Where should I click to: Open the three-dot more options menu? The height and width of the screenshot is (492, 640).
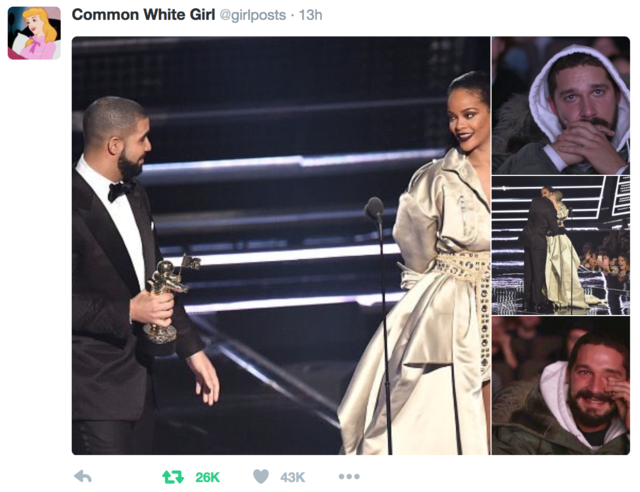[x=349, y=476]
